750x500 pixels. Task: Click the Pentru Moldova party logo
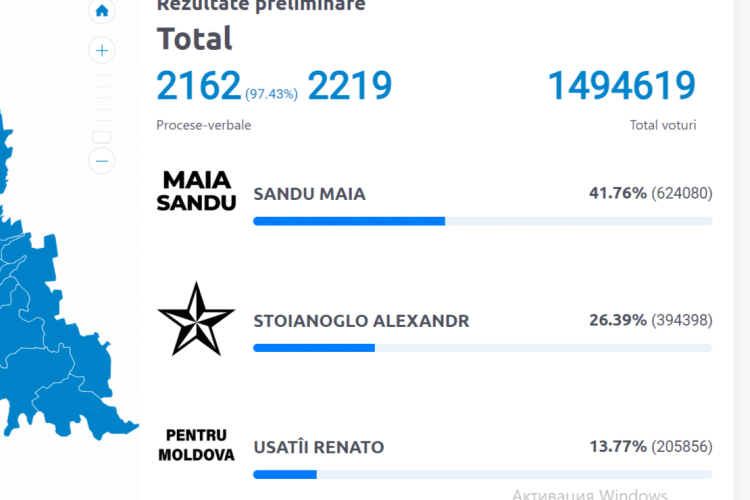[x=196, y=445]
